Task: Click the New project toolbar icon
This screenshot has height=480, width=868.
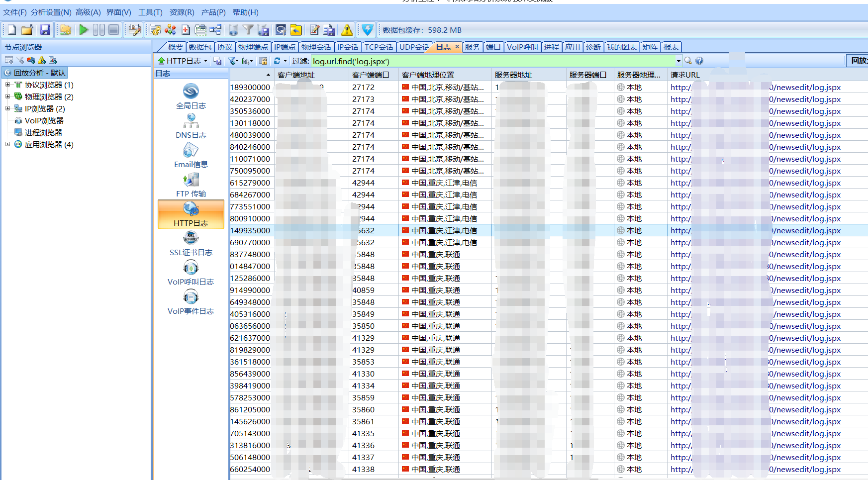Action: pos(11,30)
